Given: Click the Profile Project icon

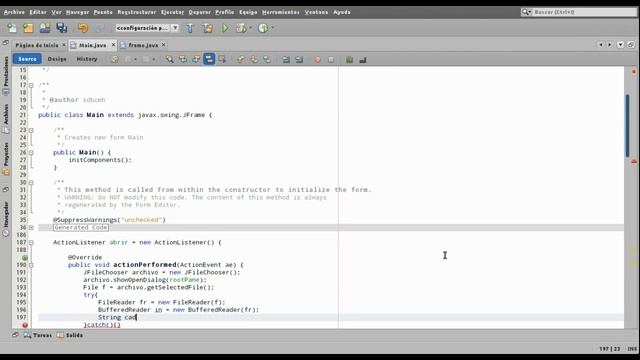Looking at the screenshot, I should pos(263,28).
